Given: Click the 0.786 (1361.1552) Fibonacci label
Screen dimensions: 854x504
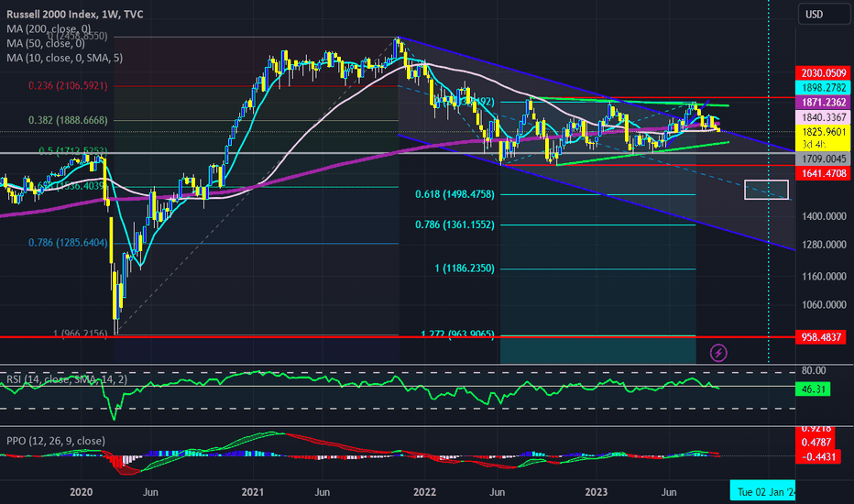Looking at the screenshot, I should (454, 225).
